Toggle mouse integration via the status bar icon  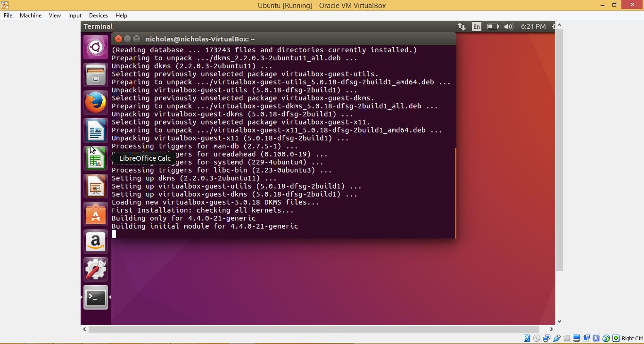pyautogui.click(x=606, y=338)
